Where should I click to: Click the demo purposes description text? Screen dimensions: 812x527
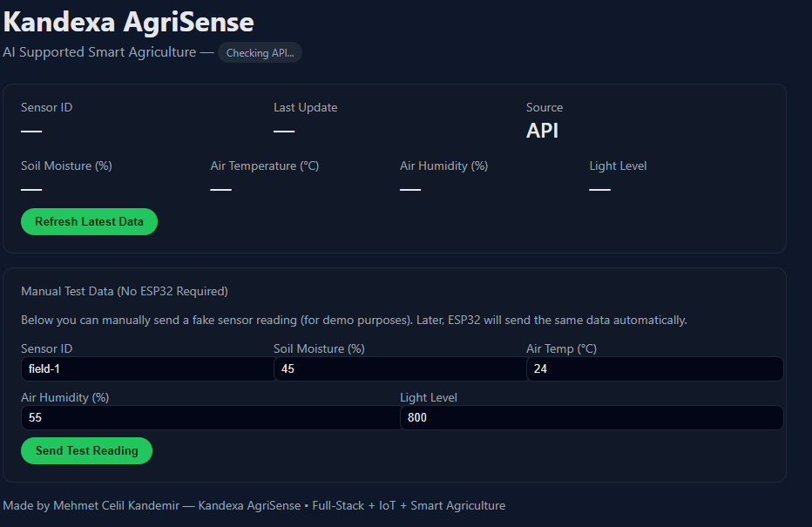pyautogui.click(x=353, y=320)
